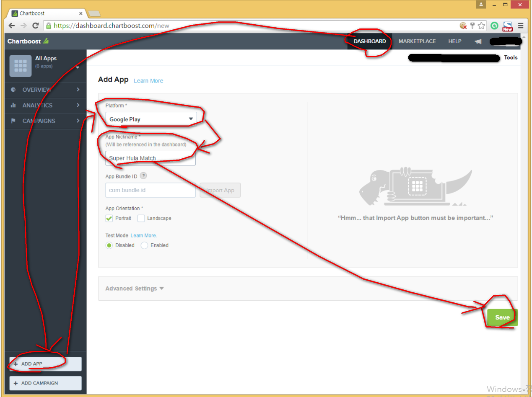This screenshot has height=397, width=532.
Task: Click the extension icon with New badge
Action: point(508,26)
